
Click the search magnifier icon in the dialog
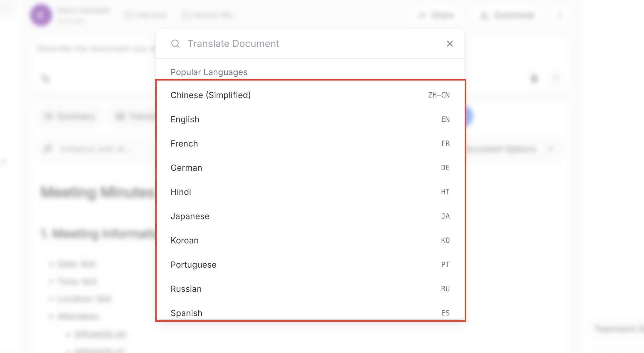tap(175, 44)
